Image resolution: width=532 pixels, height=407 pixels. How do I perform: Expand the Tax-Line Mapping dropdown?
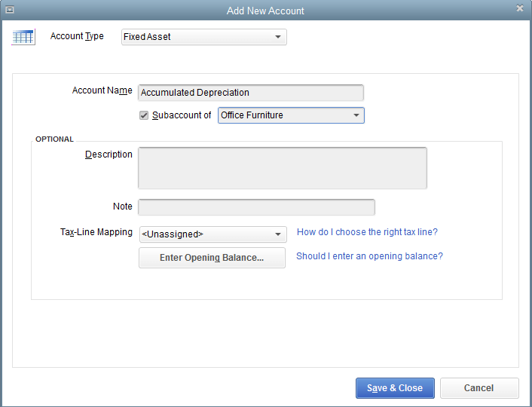click(277, 234)
